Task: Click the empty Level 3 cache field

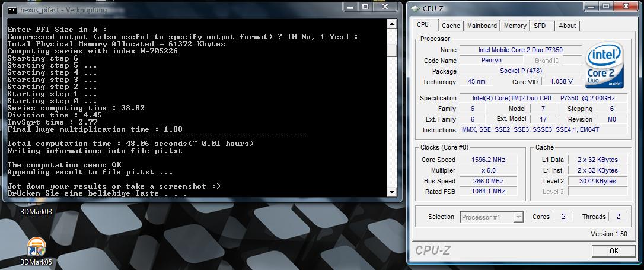Action: coord(598,191)
